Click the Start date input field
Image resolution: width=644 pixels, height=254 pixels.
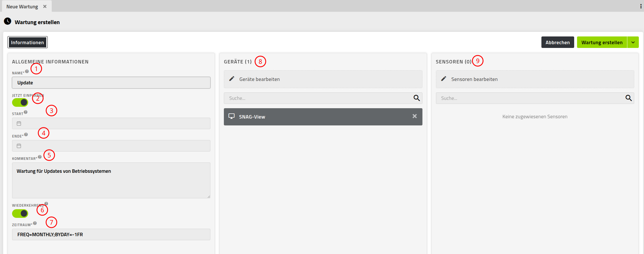pyautogui.click(x=111, y=123)
